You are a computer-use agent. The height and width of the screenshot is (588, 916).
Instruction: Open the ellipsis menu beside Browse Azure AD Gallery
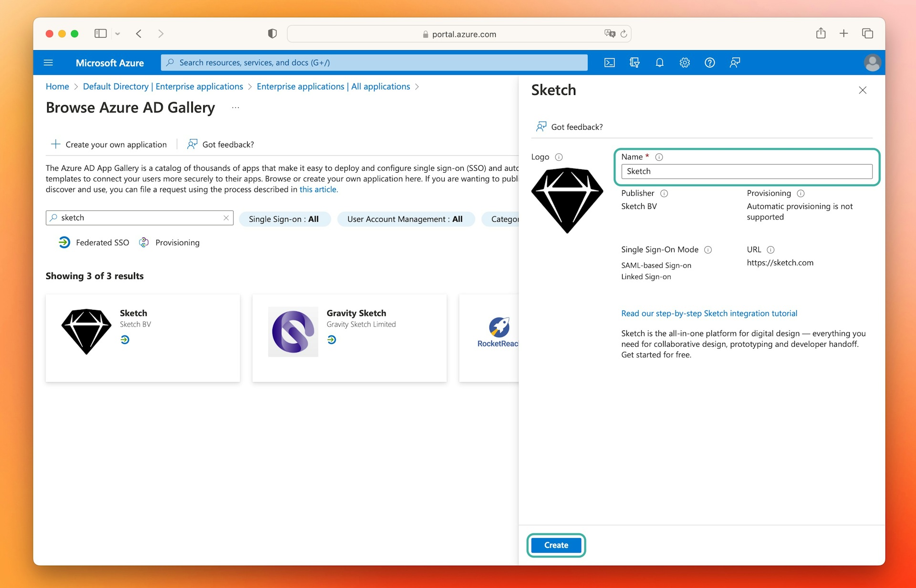pos(236,108)
